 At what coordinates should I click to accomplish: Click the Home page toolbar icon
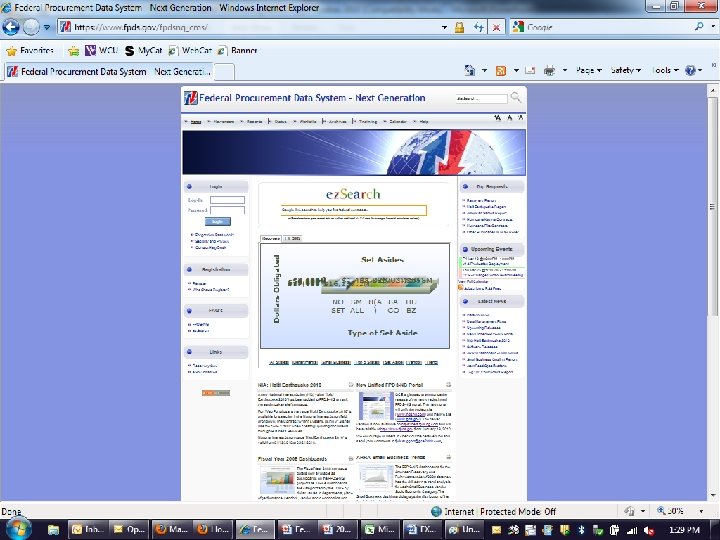470,70
